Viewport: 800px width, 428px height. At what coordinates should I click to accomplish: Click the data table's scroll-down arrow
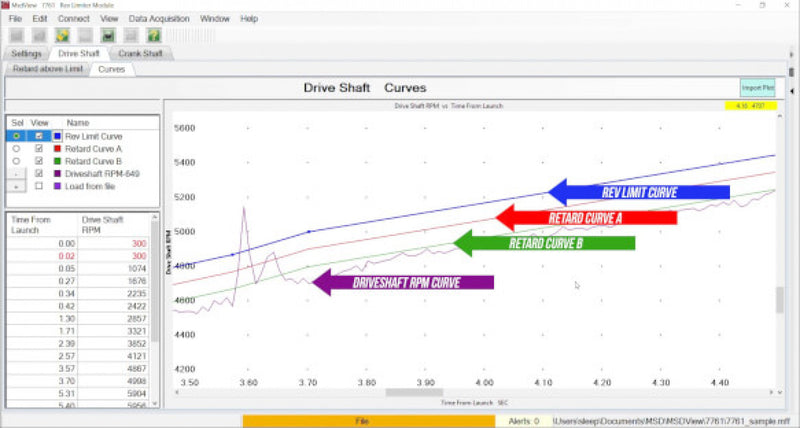[x=155, y=404]
